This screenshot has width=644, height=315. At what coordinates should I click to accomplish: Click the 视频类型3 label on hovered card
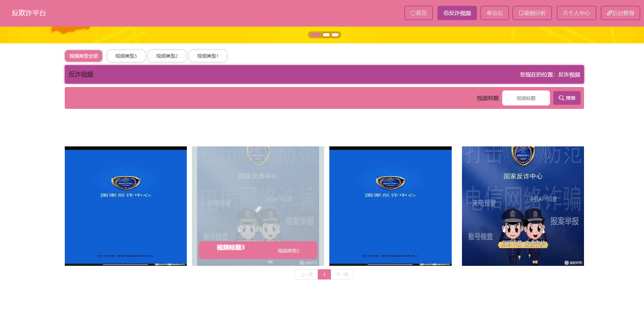[288, 251]
